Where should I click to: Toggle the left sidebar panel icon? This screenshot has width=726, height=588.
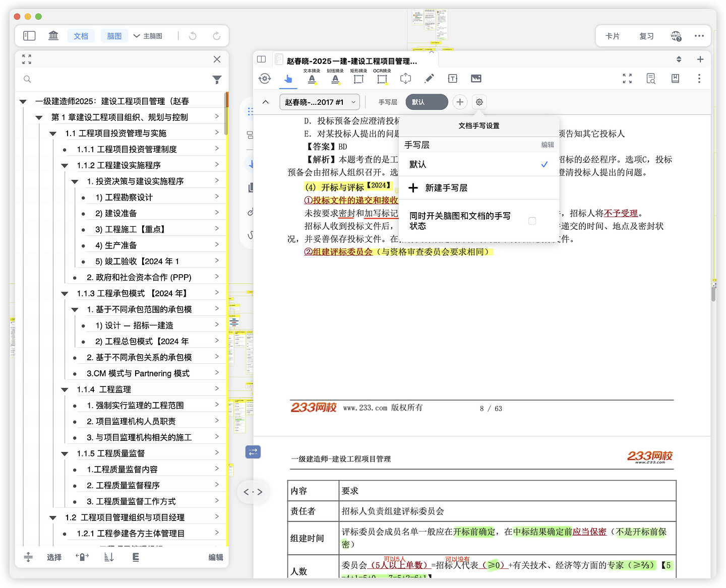(29, 36)
